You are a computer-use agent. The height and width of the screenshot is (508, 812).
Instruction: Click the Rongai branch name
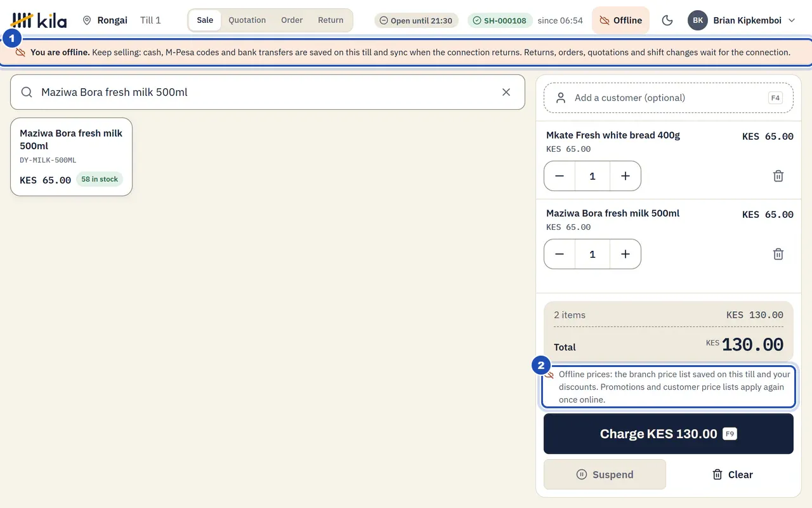coord(112,20)
